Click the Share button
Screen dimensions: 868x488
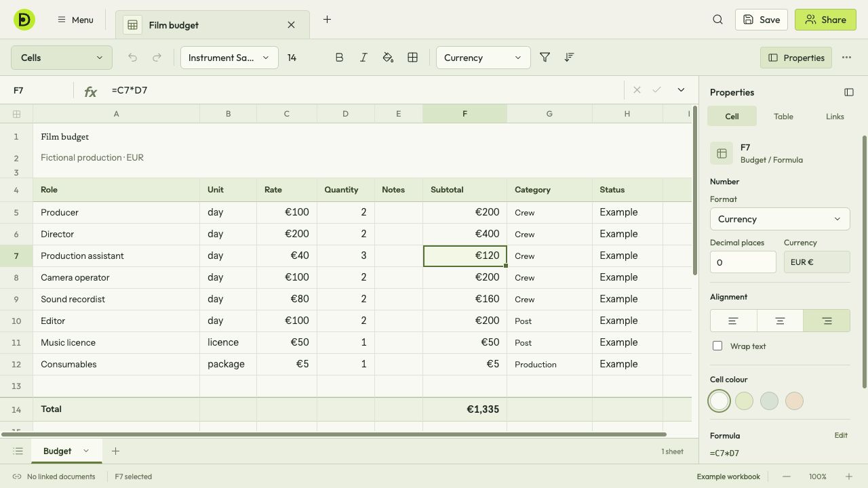(825, 20)
